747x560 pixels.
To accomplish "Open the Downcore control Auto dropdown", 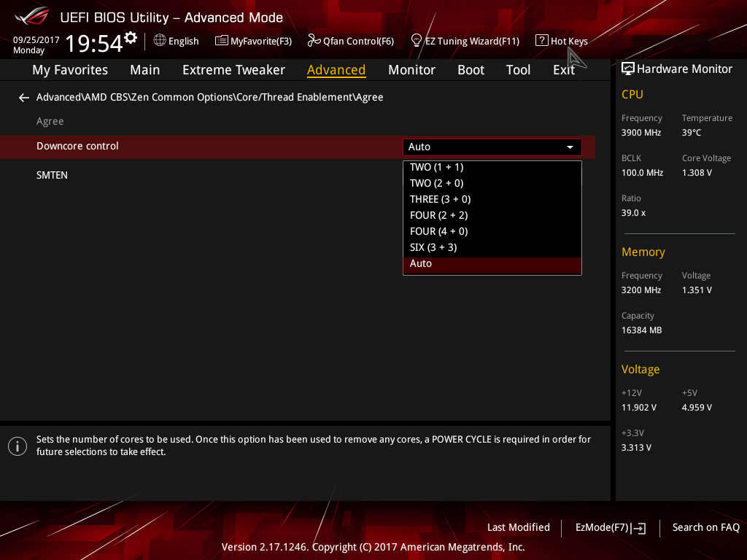I will coord(492,147).
